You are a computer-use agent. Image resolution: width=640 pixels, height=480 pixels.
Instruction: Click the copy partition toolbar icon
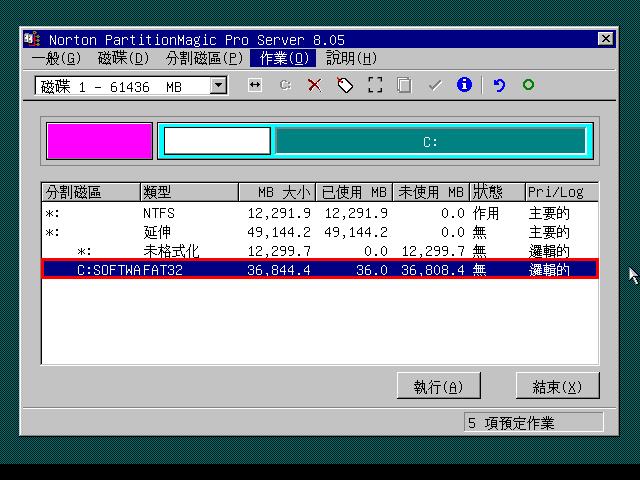[404, 85]
